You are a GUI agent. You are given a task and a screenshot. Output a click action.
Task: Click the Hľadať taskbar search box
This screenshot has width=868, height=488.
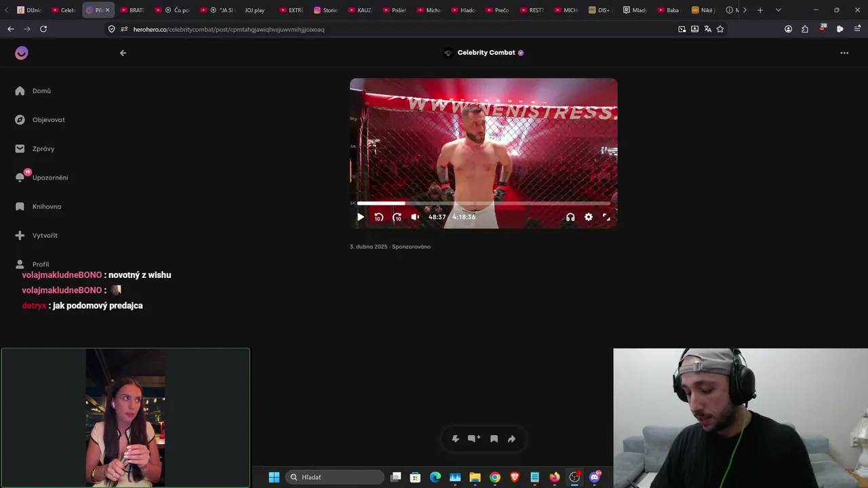click(336, 477)
